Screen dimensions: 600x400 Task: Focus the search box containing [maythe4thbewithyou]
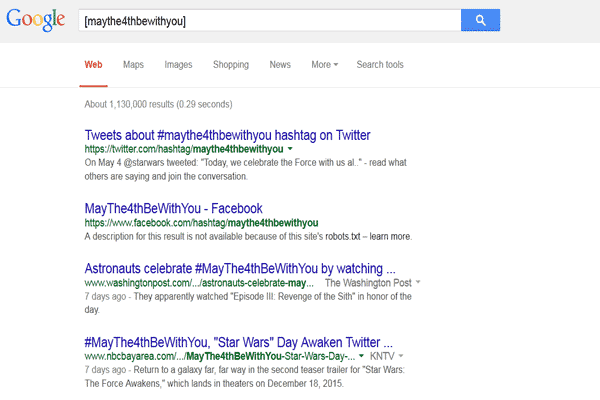click(x=270, y=20)
